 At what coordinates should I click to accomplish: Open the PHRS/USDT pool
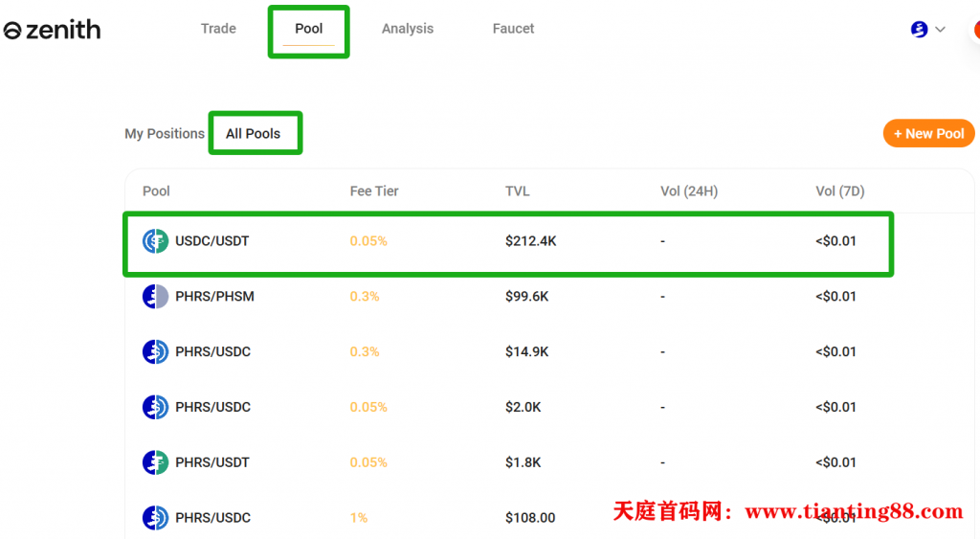212,462
